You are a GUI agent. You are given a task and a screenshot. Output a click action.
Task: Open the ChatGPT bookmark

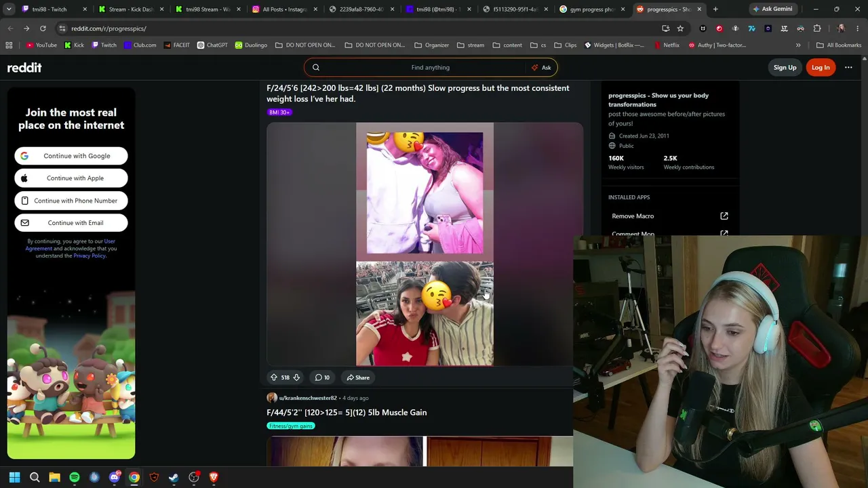(x=212, y=45)
